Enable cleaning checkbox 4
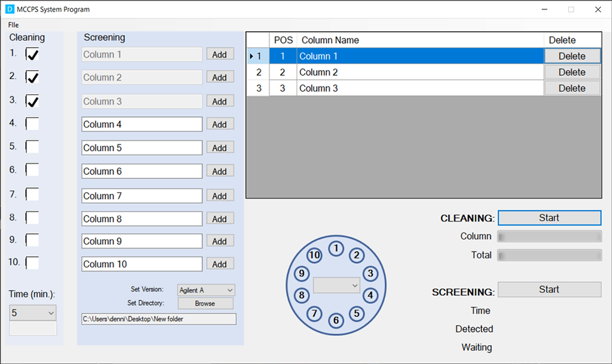Image resolution: width=612 pixels, height=364 pixels. pos(32,123)
